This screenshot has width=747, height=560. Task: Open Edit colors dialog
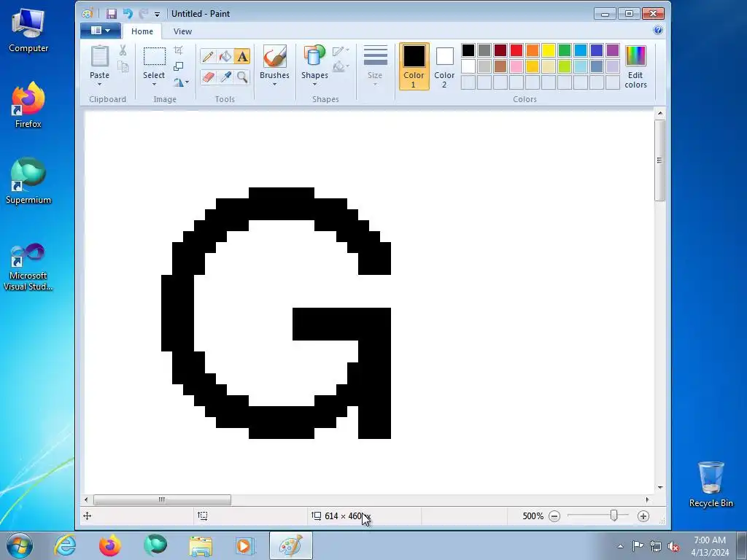[x=635, y=66]
